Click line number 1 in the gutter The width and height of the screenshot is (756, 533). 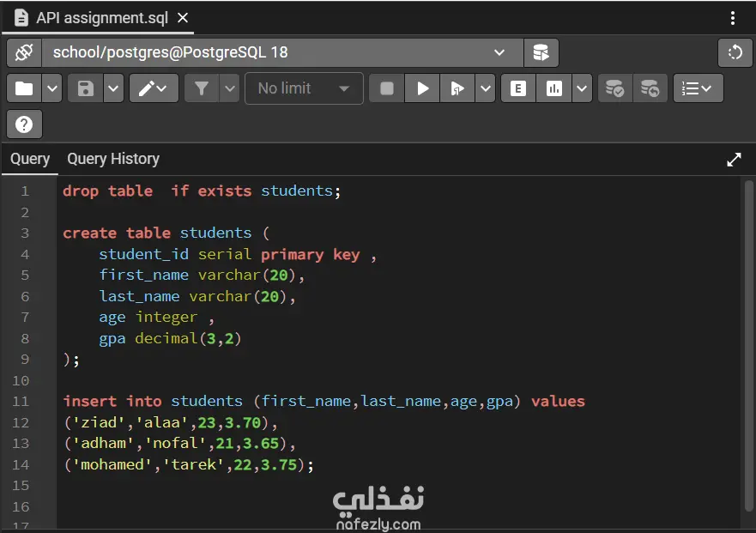pos(25,191)
